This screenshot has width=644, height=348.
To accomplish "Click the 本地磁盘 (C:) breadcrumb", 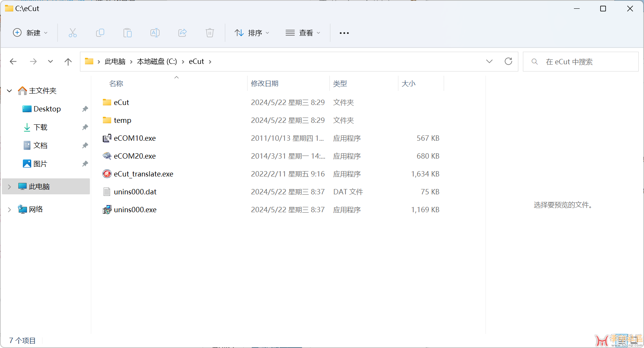I will click(x=157, y=62).
